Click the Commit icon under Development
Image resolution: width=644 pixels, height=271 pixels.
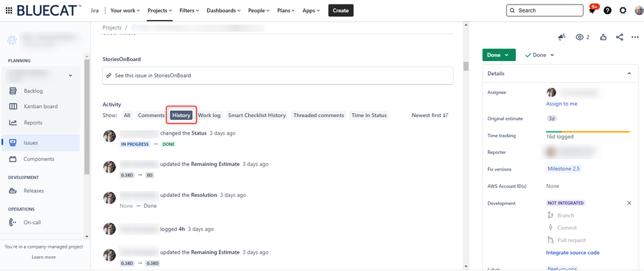(551, 227)
